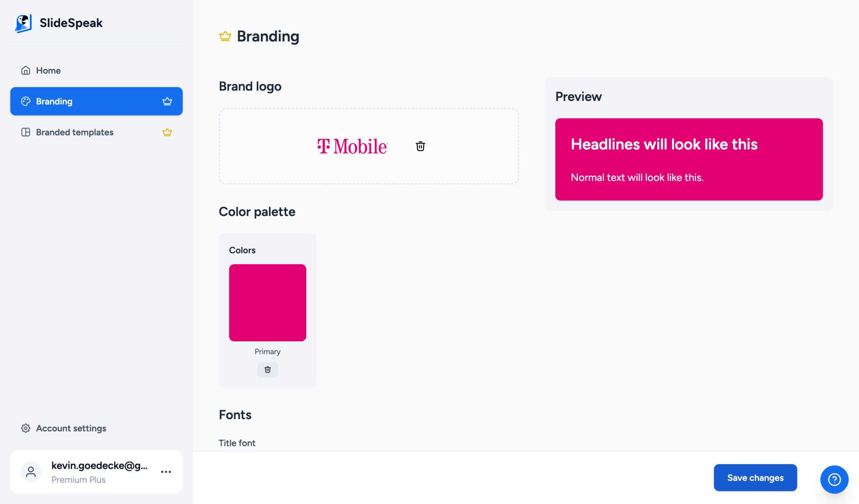Switch to Branded templates
Screen dimensions: 859x504
pos(74,132)
